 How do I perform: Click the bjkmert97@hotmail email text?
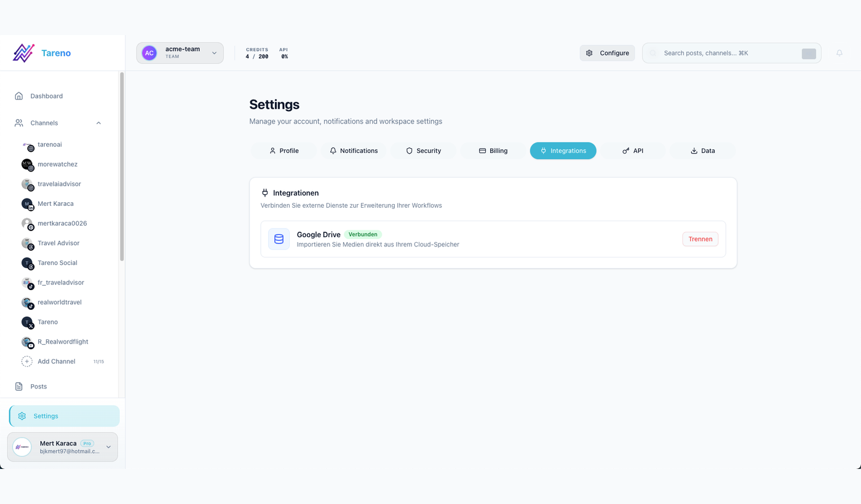pyautogui.click(x=69, y=451)
